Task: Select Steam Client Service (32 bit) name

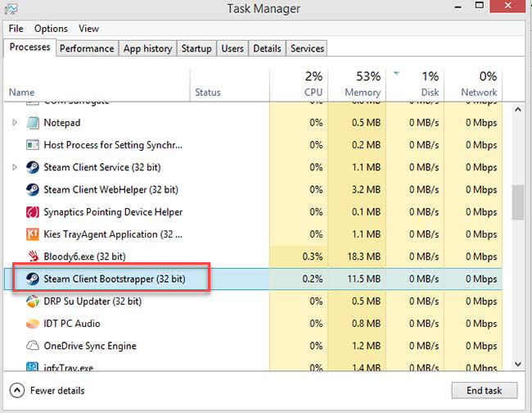Action: click(x=102, y=167)
